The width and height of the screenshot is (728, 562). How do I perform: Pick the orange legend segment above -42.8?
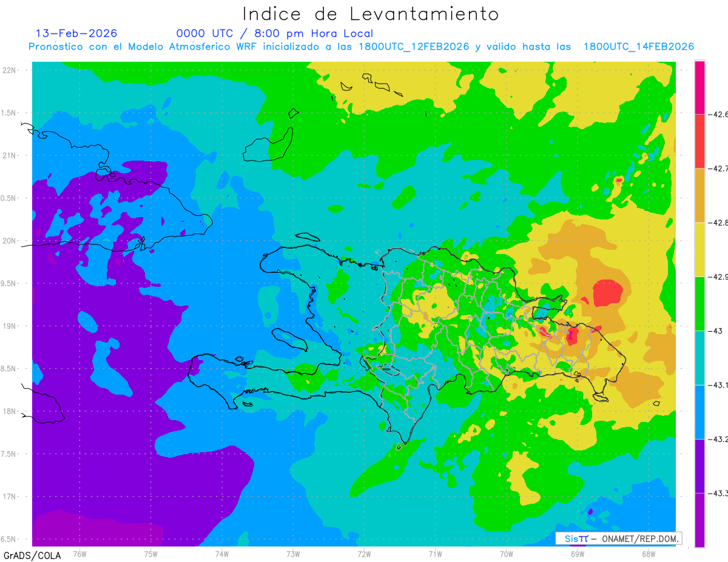[x=699, y=195]
